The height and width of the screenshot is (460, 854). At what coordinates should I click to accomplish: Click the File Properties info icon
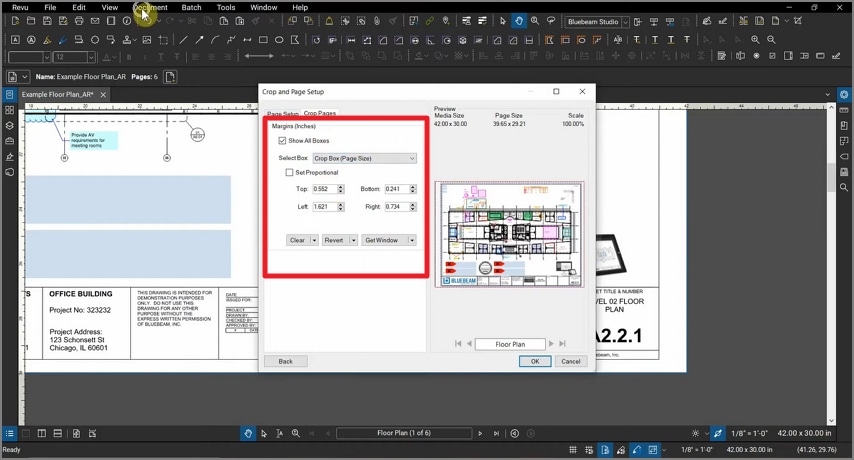click(x=127, y=21)
